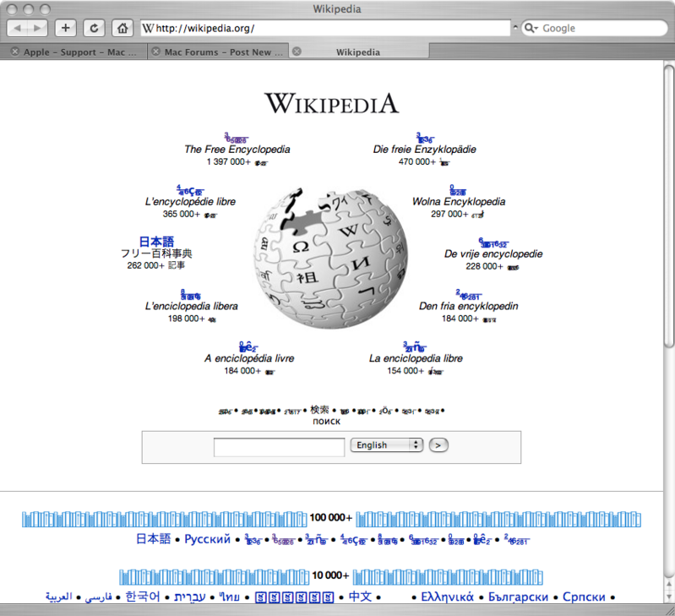Open the Thai ไทย link

tap(230, 597)
